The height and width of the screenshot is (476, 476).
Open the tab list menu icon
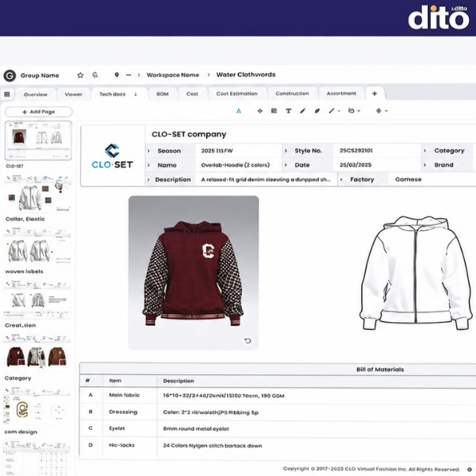click(x=7, y=94)
